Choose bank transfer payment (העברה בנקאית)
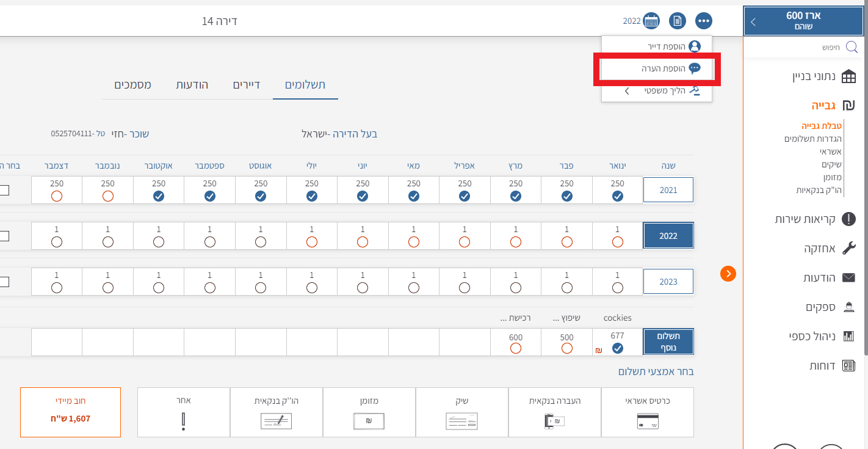Image resolution: width=868 pixels, height=449 pixels. coord(554,412)
